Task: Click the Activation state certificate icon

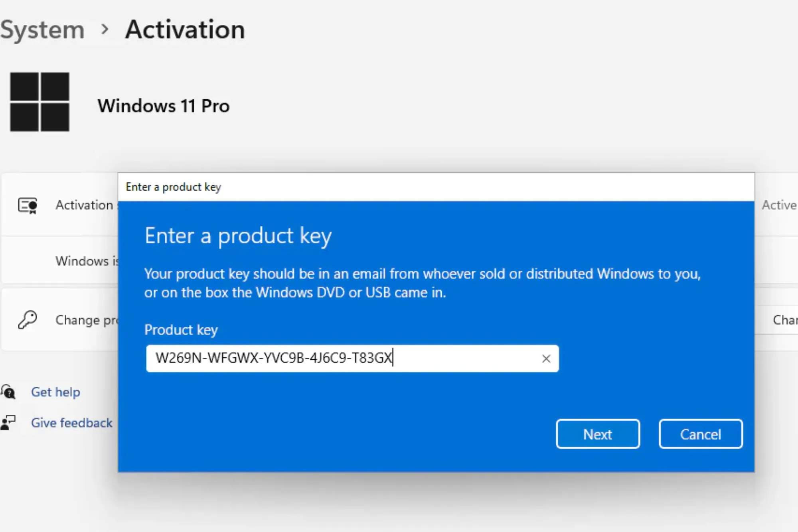Action: 28,205
